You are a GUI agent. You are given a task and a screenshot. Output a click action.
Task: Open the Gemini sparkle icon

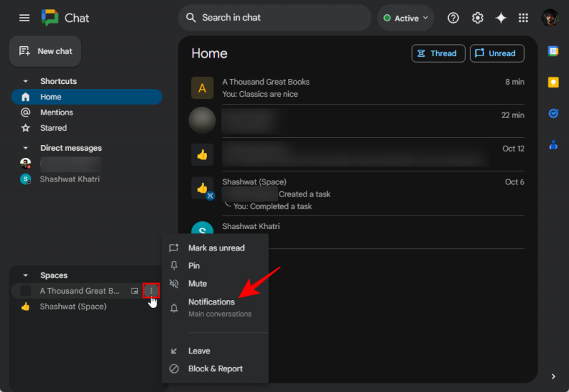pos(501,18)
